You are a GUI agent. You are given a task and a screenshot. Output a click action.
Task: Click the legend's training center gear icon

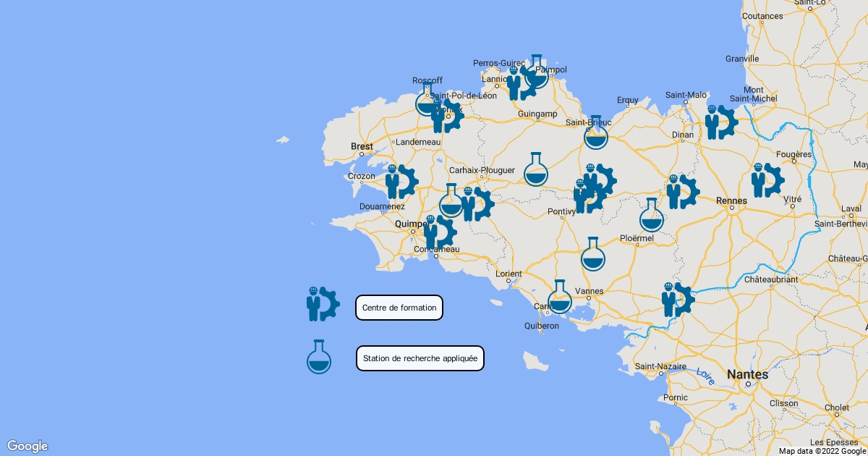tap(323, 304)
